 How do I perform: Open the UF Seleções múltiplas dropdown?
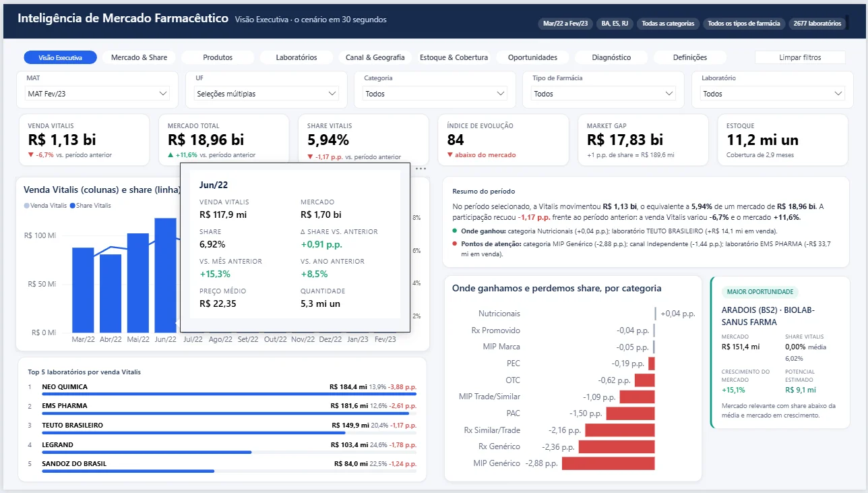pos(266,94)
